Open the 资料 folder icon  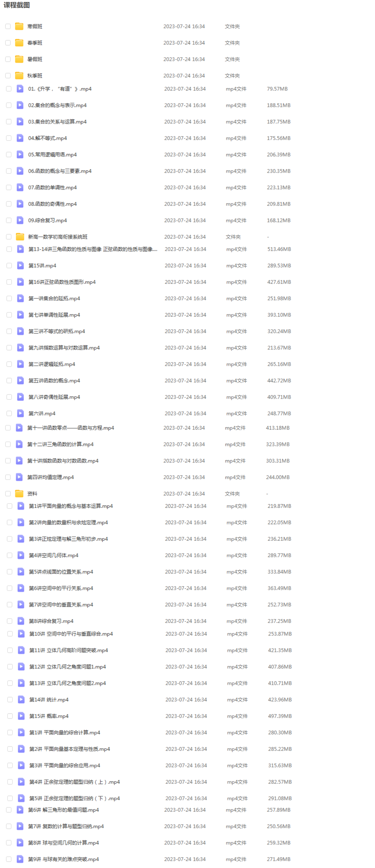(x=19, y=494)
